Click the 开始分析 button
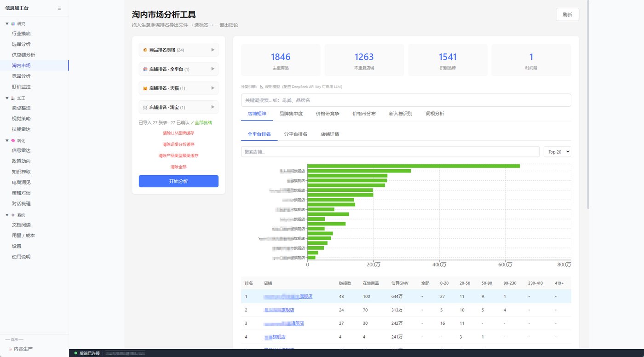The image size is (644, 357). click(x=178, y=181)
